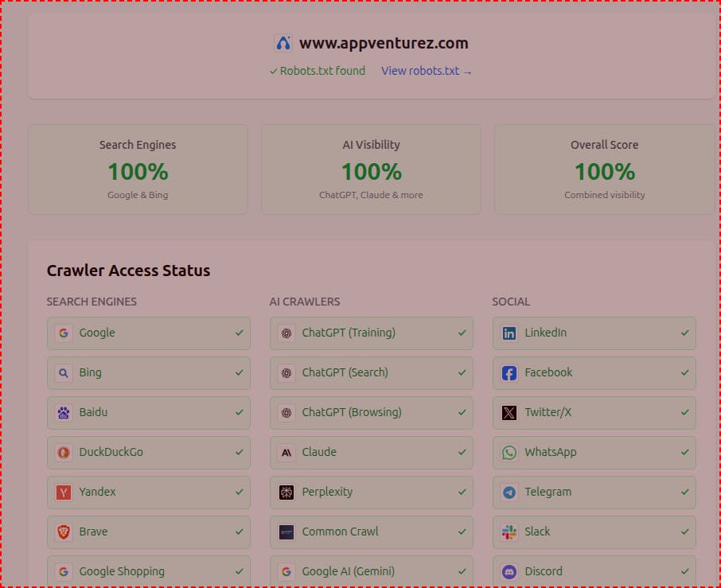Click the appventurez site favicon
This screenshot has height=588, width=721.
(x=283, y=43)
